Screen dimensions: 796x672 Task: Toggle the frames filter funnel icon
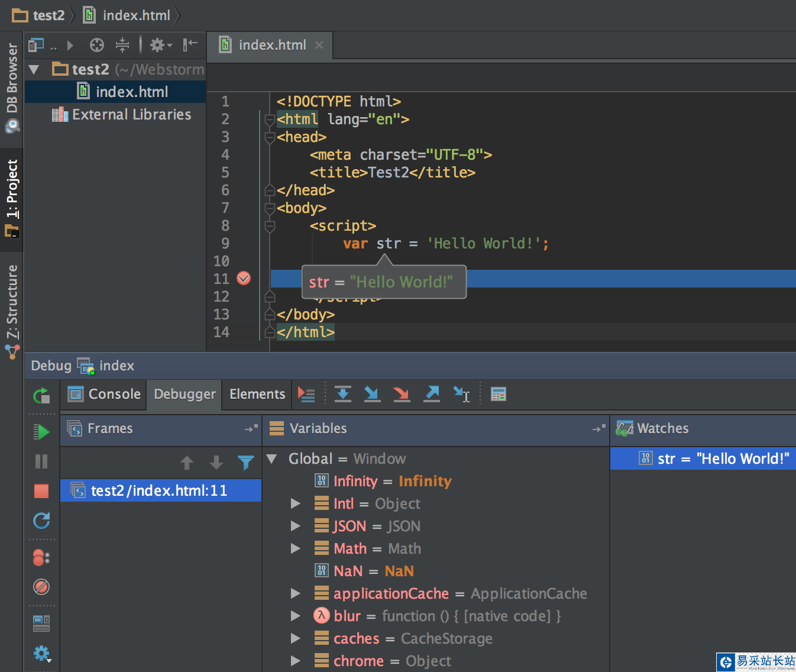[x=246, y=463]
